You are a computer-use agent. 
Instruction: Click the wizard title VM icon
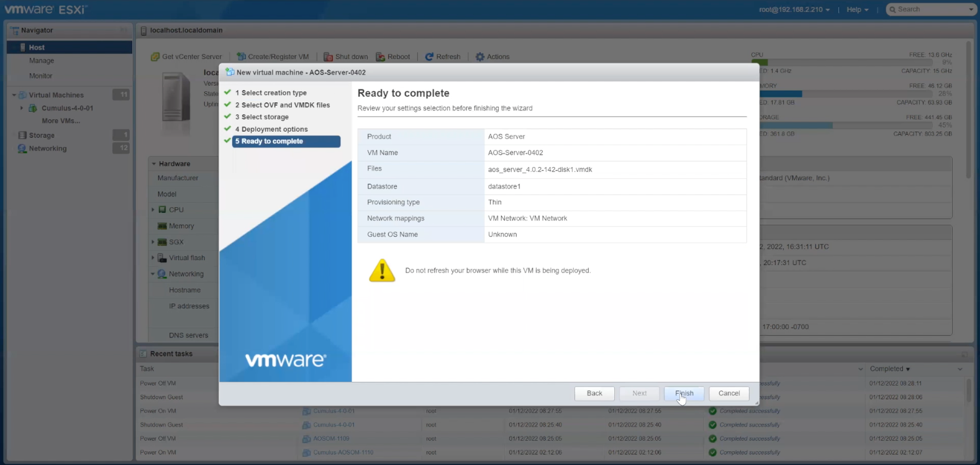[230, 72]
